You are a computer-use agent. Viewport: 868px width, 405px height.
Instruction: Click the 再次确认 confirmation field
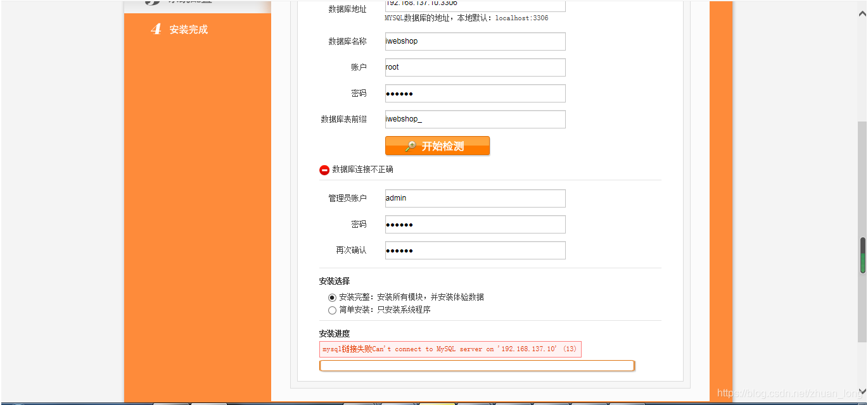475,250
